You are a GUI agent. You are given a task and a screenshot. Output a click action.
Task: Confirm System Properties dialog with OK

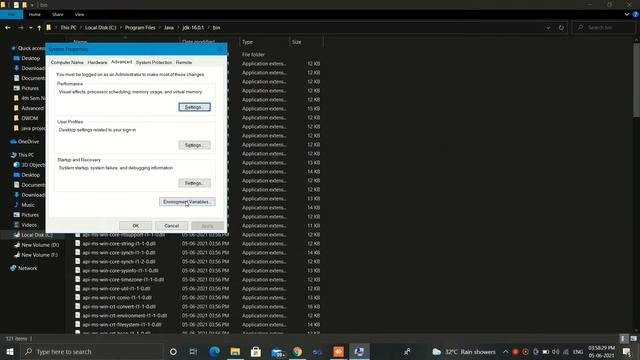point(136,226)
